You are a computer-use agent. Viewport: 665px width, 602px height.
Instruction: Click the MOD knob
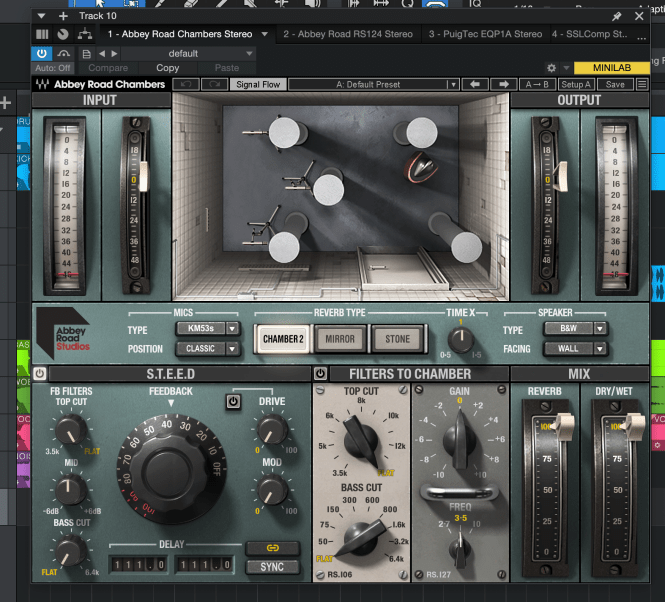271,489
